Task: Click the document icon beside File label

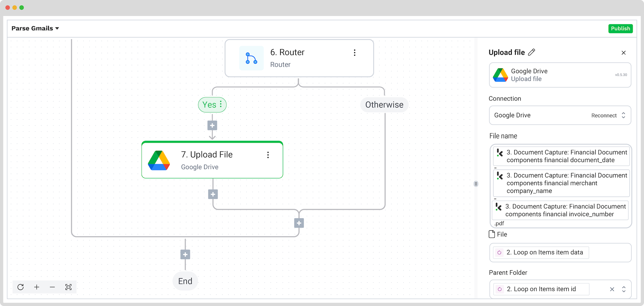Action: [x=492, y=234]
